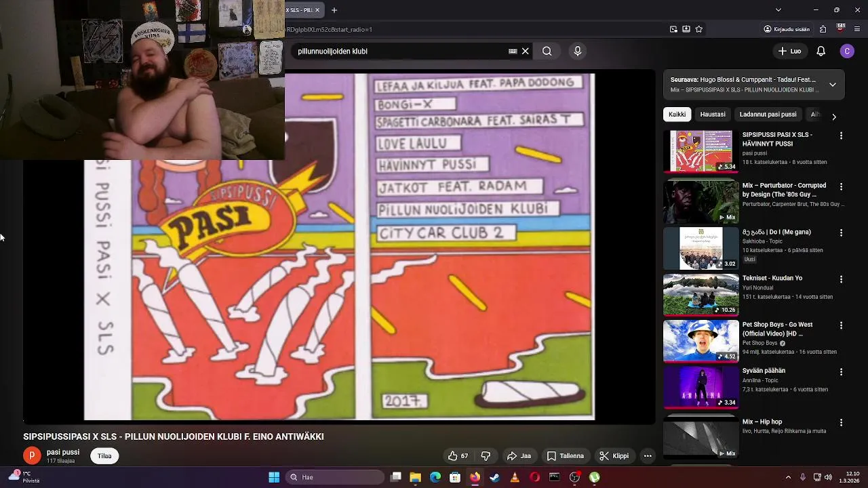868x488 pixels.
Task: Subscribe using the Tilaa button
Action: coord(104,456)
